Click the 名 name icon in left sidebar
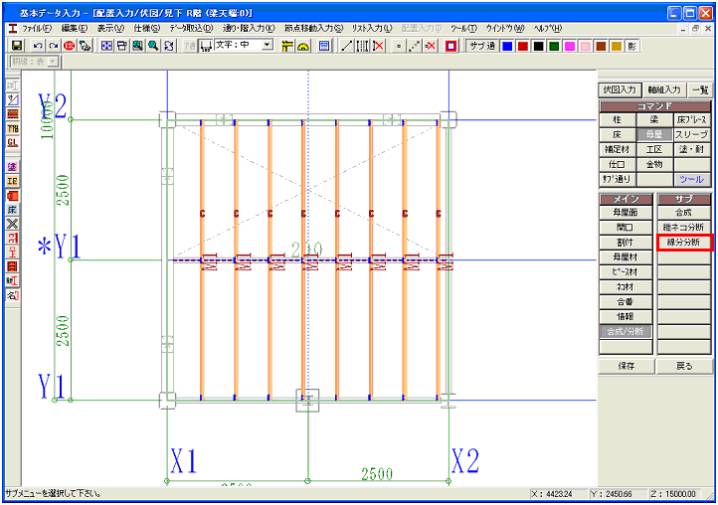The image size is (718, 505). coord(13,296)
